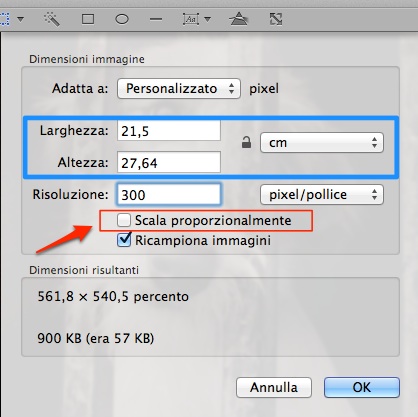Screen dimensions: 418x417
Task: Click the Risoluzione input field
Action: (169, 194)
